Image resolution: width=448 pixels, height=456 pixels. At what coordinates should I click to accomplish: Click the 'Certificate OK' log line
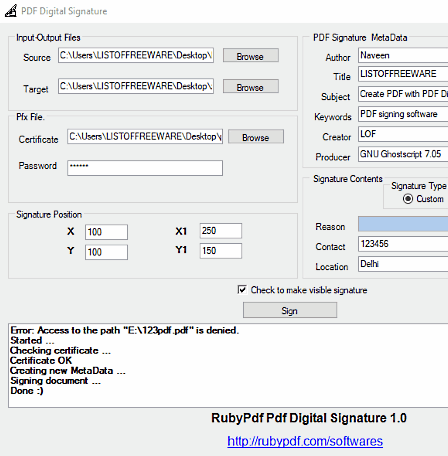(x=41, y=360)
